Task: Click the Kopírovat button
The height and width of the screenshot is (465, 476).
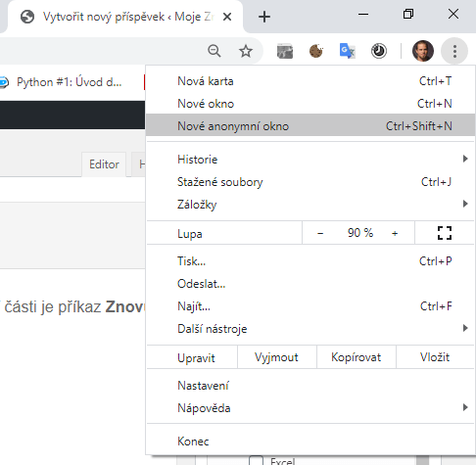Action: coord(357,357)
